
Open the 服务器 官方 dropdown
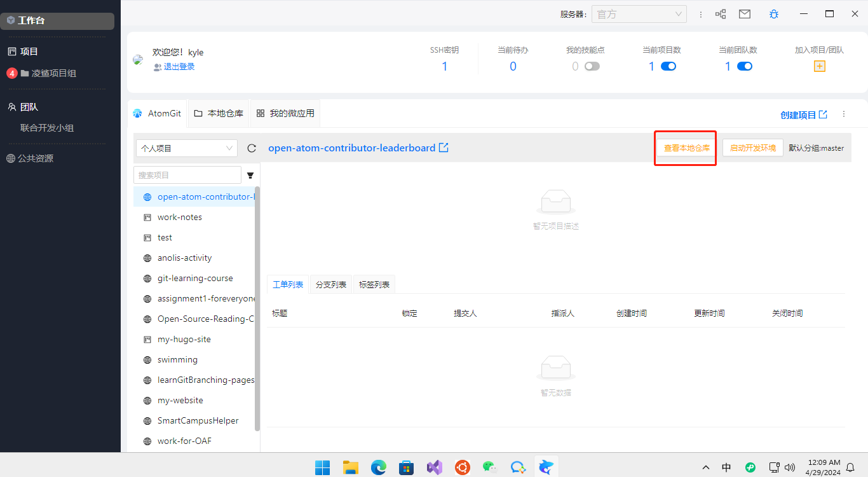639,14
